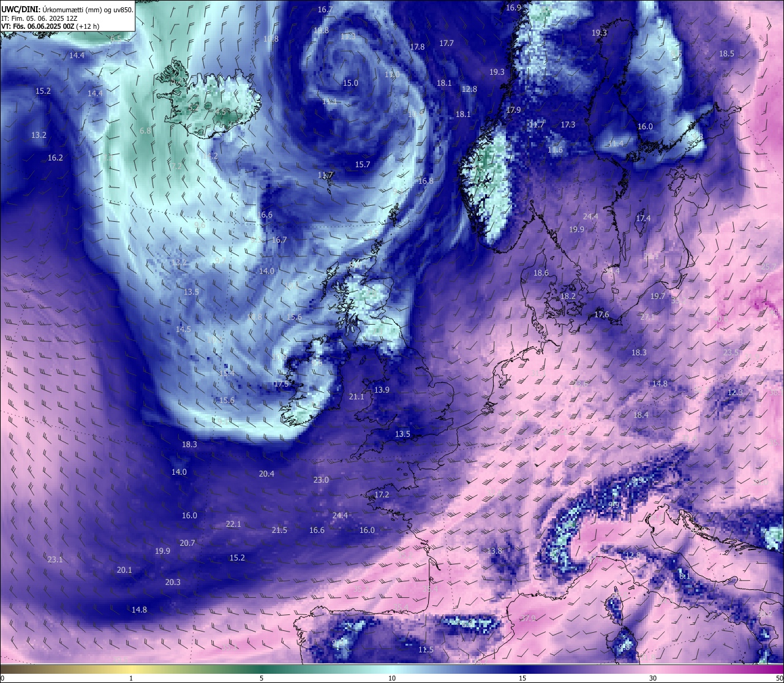Click the colorbar tick label '5'
The image size is (784, 683).
(x=262, y=678)
